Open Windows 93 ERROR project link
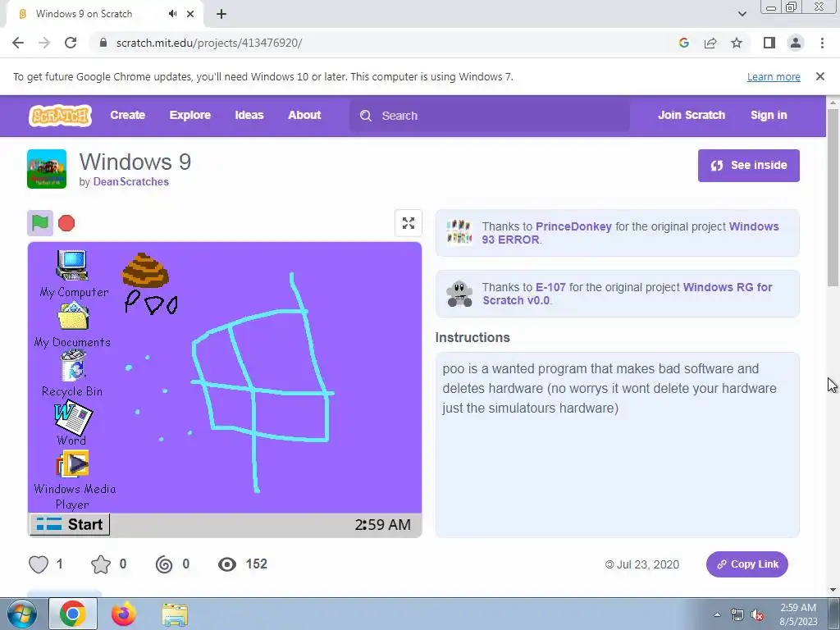The image size is (840, 630). tap(630, 233)
